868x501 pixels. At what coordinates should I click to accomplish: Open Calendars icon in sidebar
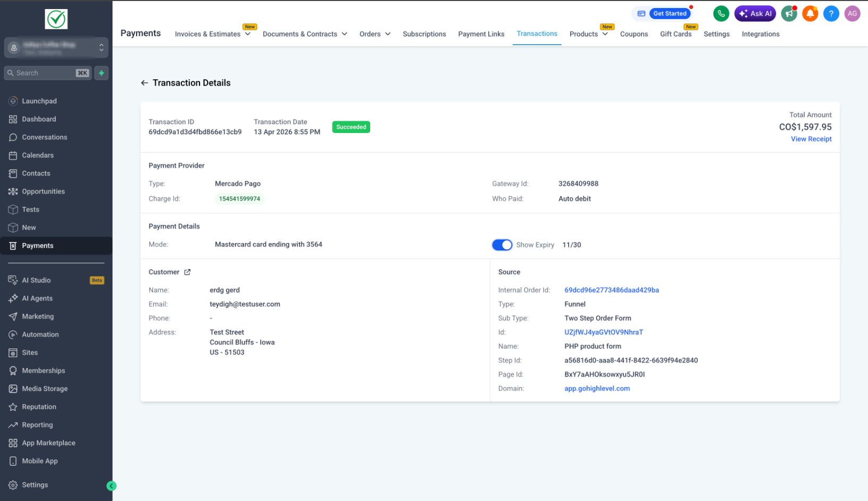pyautogui.click(x=13, y=155)
